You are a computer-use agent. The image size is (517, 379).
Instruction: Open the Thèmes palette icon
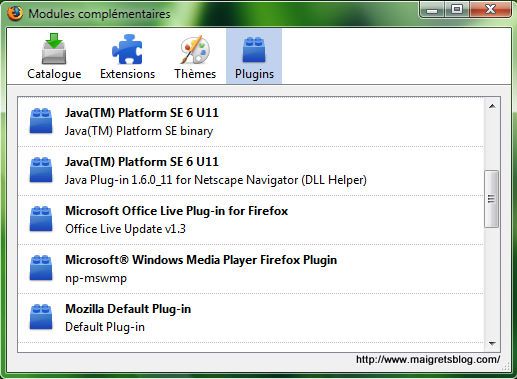195,50
